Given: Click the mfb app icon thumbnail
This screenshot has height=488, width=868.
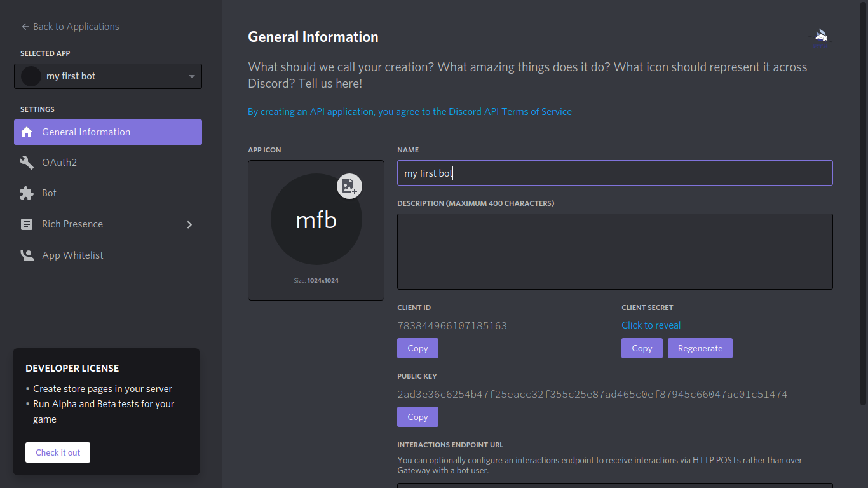Looking at the screenshot, I should click(x=316, y=220).
